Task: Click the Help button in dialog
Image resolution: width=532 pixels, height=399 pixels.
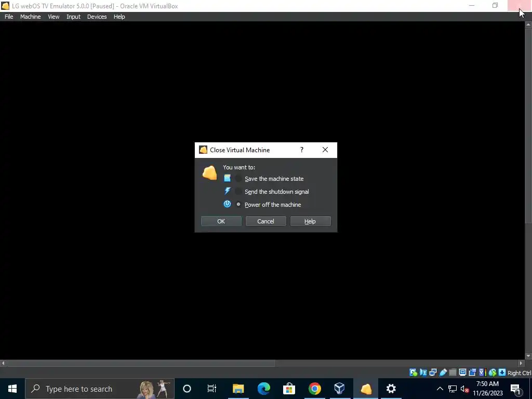Action: (310, 221)
